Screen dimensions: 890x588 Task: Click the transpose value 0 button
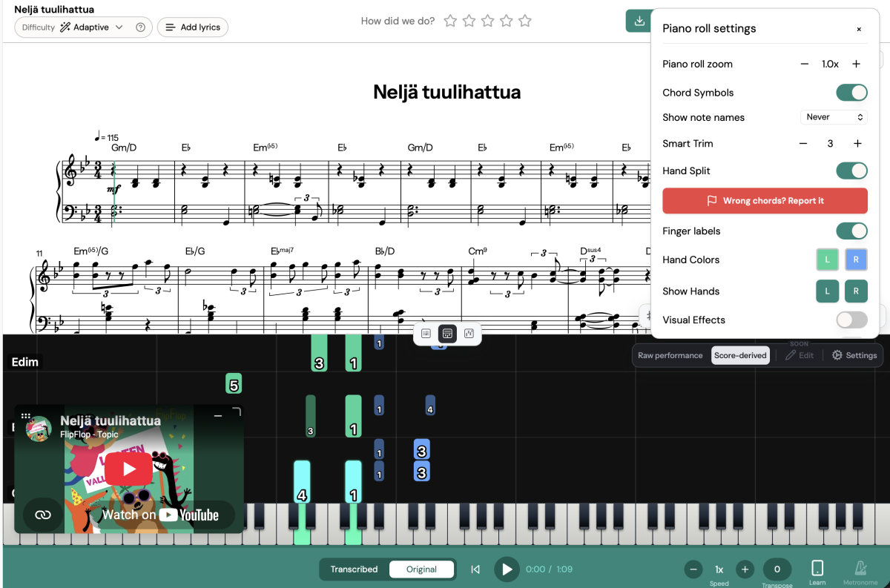pyautogui.click(x=777, y=569)
